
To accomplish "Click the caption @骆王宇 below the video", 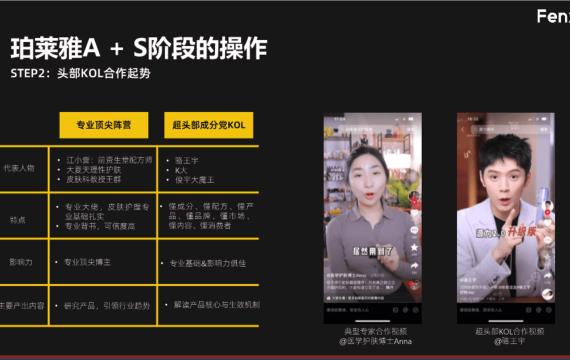I will tap(509, 341).
